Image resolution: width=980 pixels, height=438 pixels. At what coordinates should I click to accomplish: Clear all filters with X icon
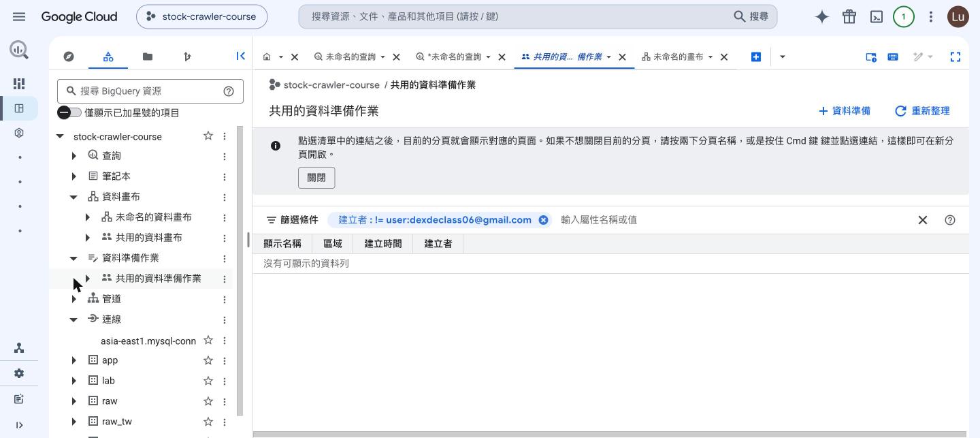[923, 220]
